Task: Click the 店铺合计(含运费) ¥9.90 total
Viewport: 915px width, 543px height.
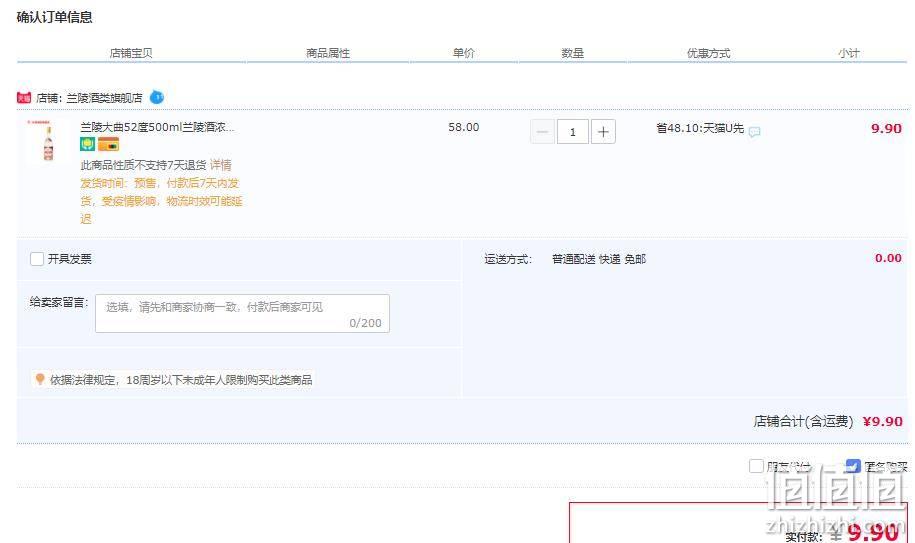Action: pos(827,421)
